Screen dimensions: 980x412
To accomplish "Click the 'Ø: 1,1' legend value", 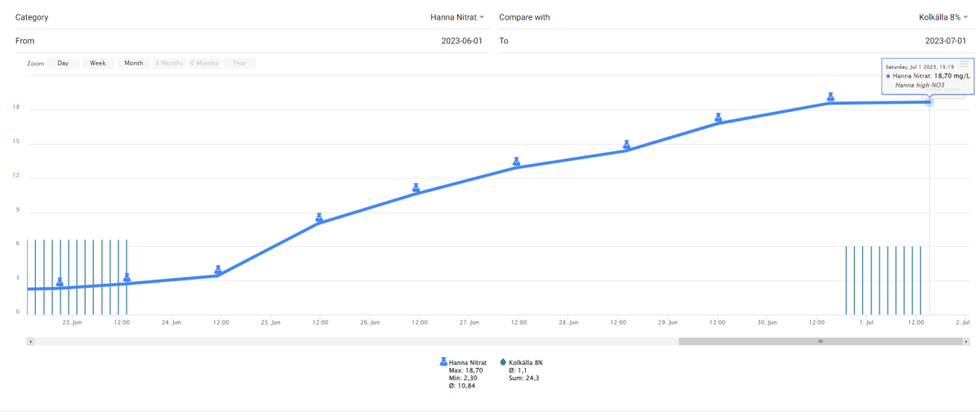I will [519, 370].
